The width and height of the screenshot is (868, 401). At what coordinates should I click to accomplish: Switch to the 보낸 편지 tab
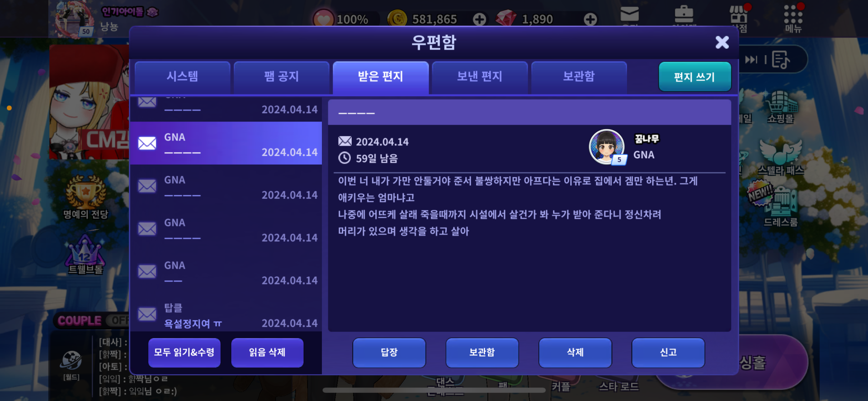(480, 76)
